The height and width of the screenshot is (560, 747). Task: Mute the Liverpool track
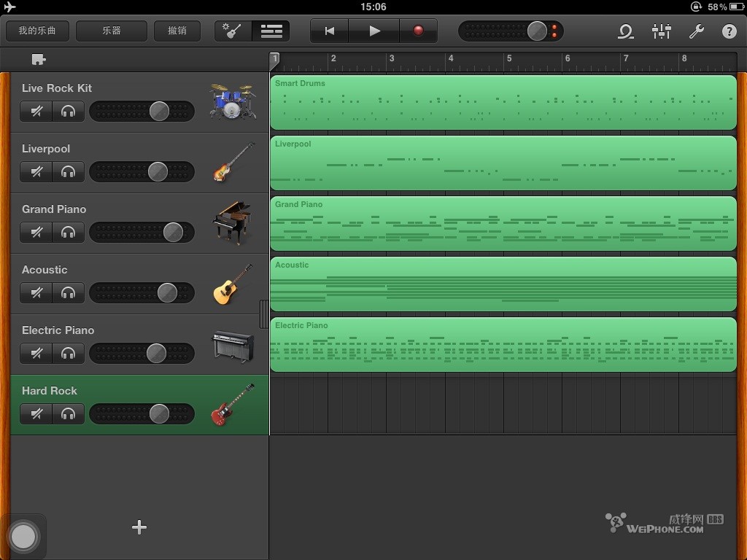tap(36, 172)
